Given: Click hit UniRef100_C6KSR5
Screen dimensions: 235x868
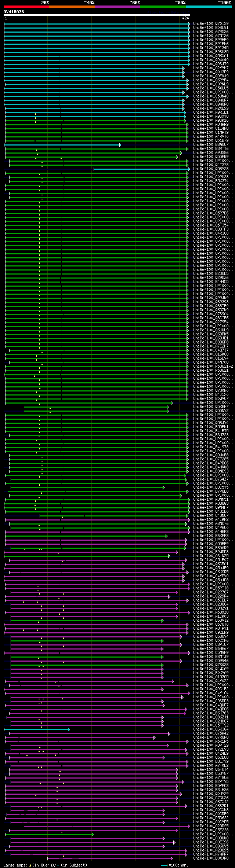Looking at the screenshot, I should click(x=211, y=572).
